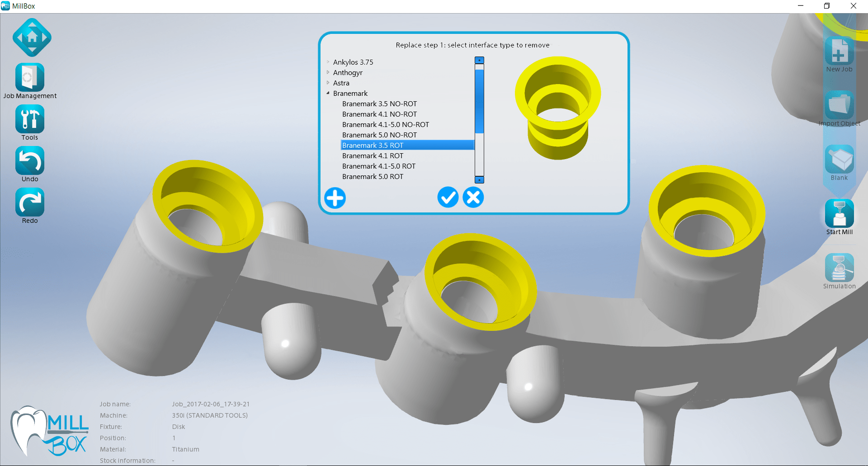
Task: Click the Import Object icon
Action: (840, 105)
